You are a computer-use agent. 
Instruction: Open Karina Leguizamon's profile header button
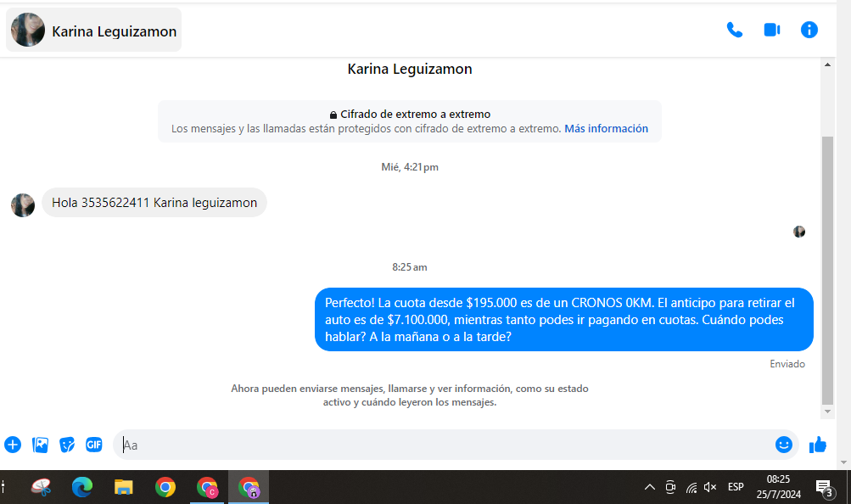point(94,31)
